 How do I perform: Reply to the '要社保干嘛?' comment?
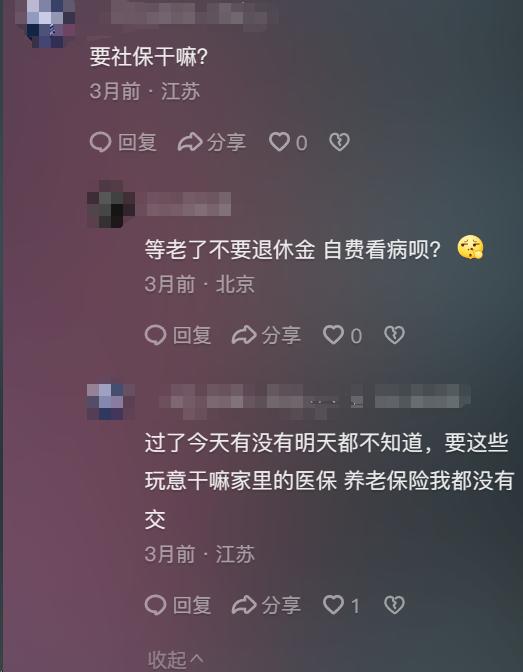123,142
